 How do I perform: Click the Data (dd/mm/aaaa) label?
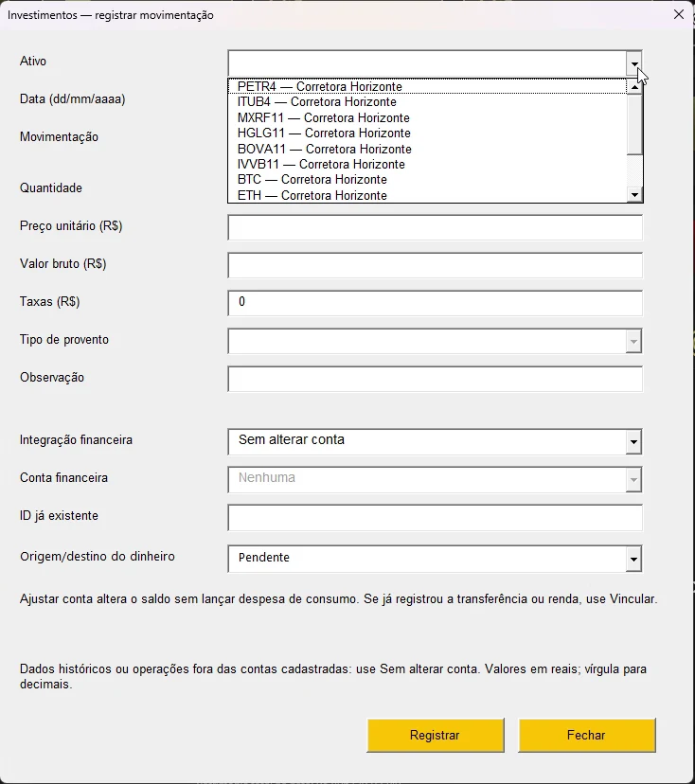pyautogui.click(x=73, y=99)
